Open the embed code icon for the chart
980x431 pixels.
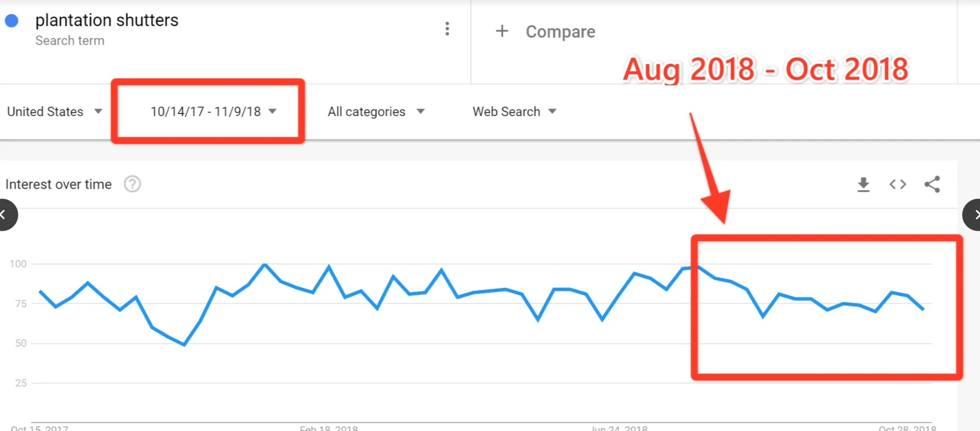coord(897,184)
